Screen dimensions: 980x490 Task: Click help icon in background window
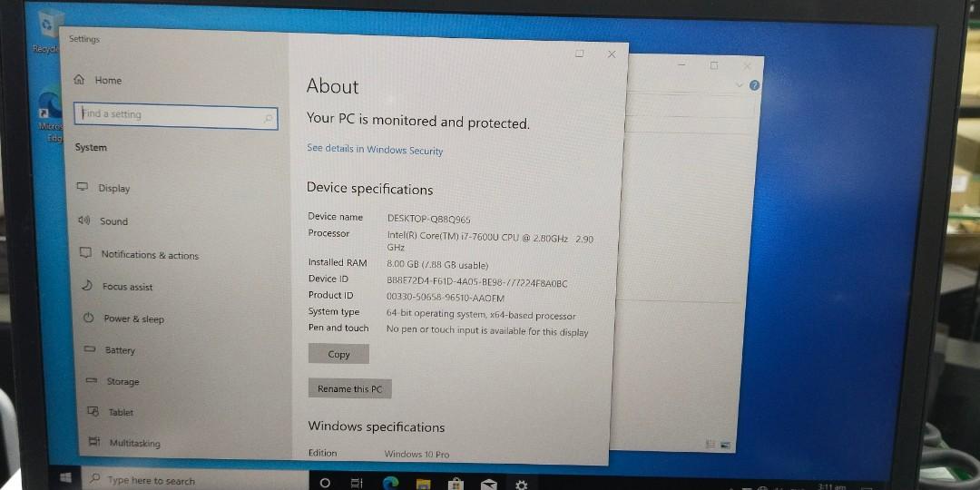pyautogui.click(x=754, y=85)
